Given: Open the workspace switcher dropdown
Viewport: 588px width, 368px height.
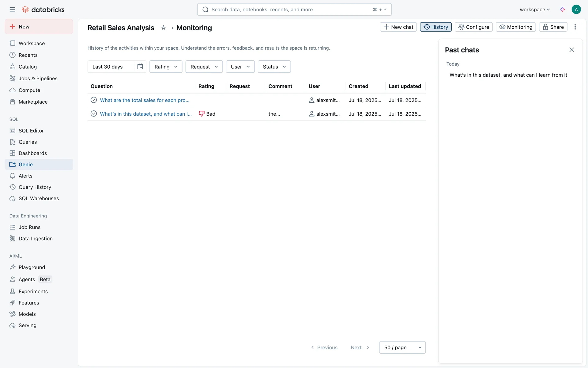Looking at the screenshot, I should tap(535, 10).
